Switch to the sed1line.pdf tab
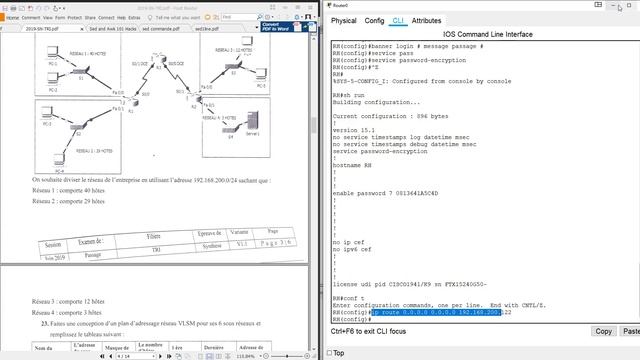The height and width of the screenshot is (360, 640). pos(207,29)
